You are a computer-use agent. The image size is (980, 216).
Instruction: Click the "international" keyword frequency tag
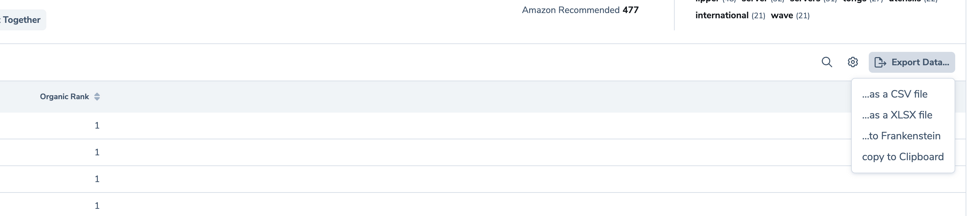click(722, 16)
